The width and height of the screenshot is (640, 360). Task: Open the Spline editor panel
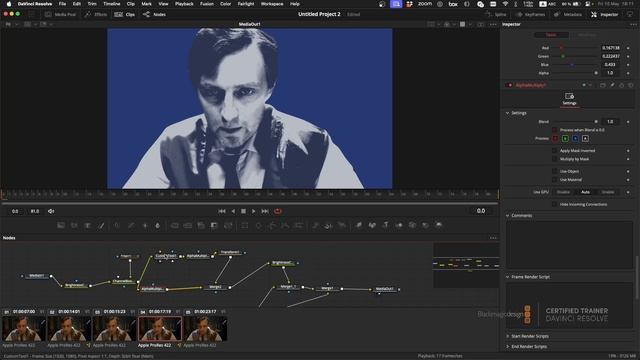coord(496,14)
